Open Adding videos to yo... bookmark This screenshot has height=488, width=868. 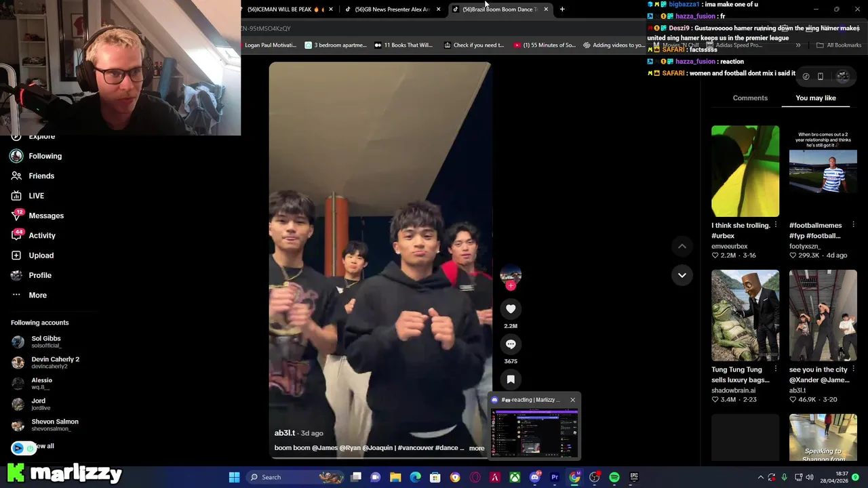click(614, 45)
